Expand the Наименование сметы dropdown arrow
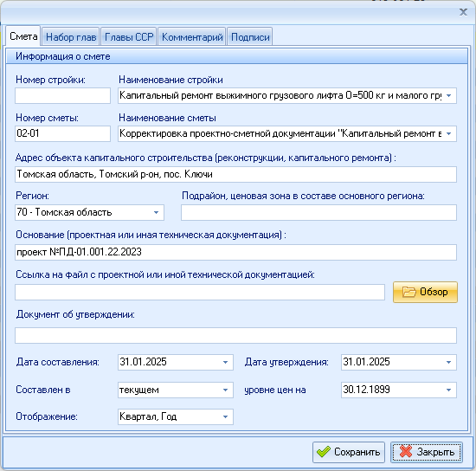This screenshot has width=476, height=471. pos(448,133)
